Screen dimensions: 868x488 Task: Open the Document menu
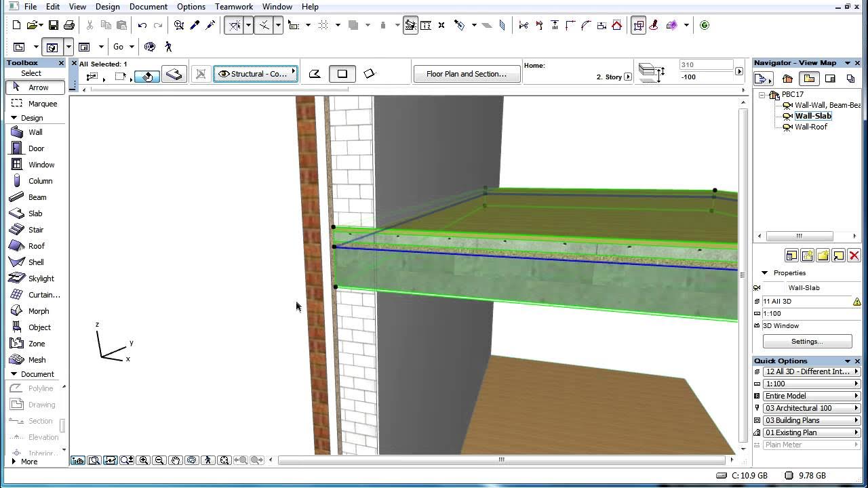(x=149, y=6)
